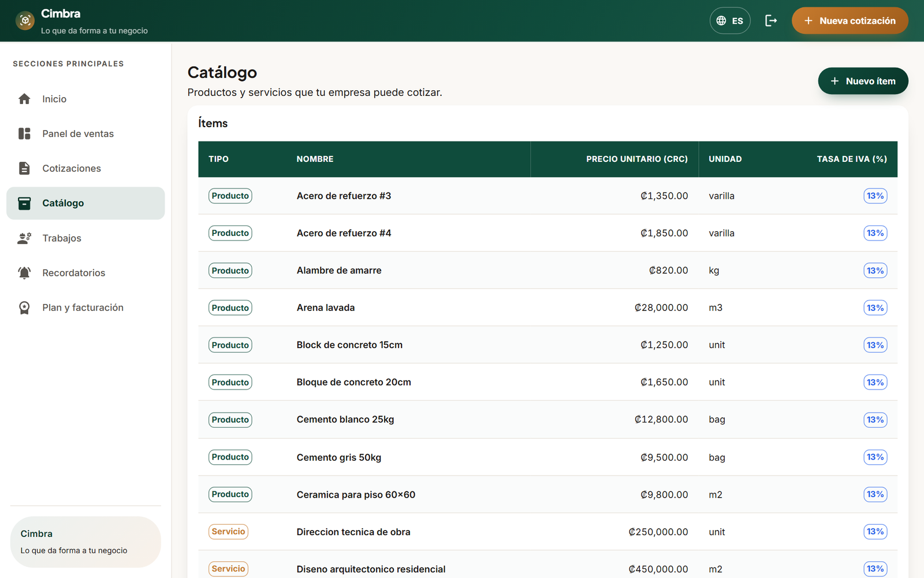Navigate to Plan y facturación

point(85,307)
